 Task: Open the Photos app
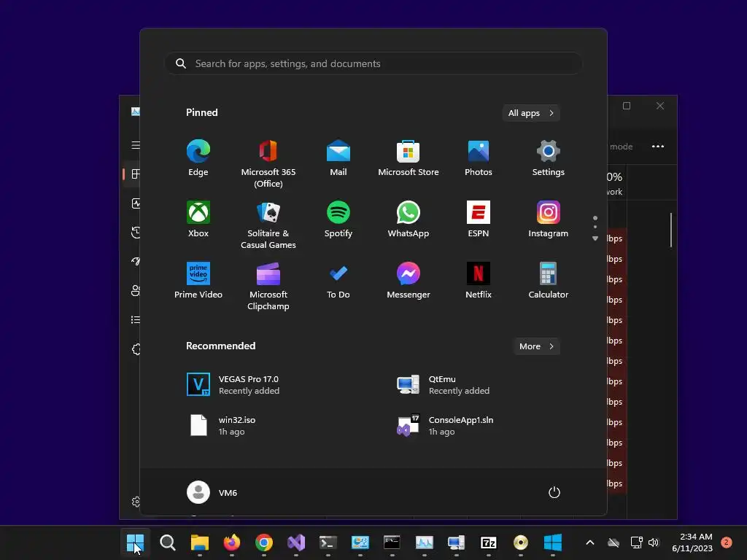pyautogui.click(x=479, y=158)
